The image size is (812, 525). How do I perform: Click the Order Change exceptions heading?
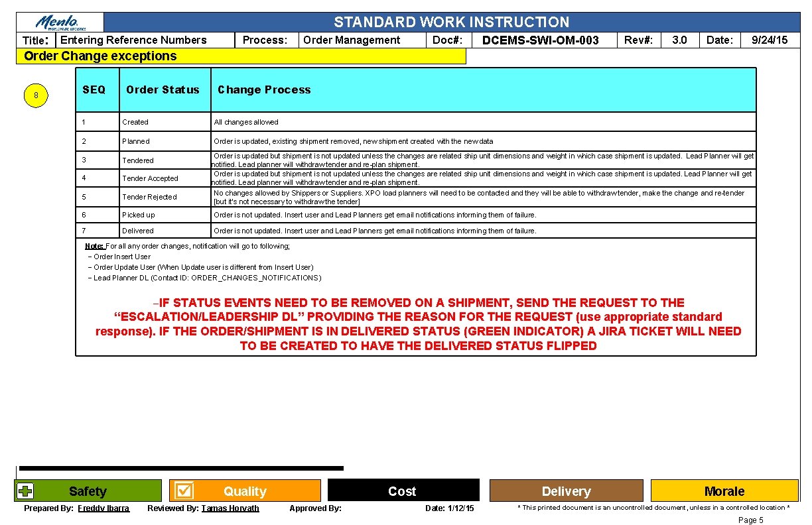click(x=100, y=56)
